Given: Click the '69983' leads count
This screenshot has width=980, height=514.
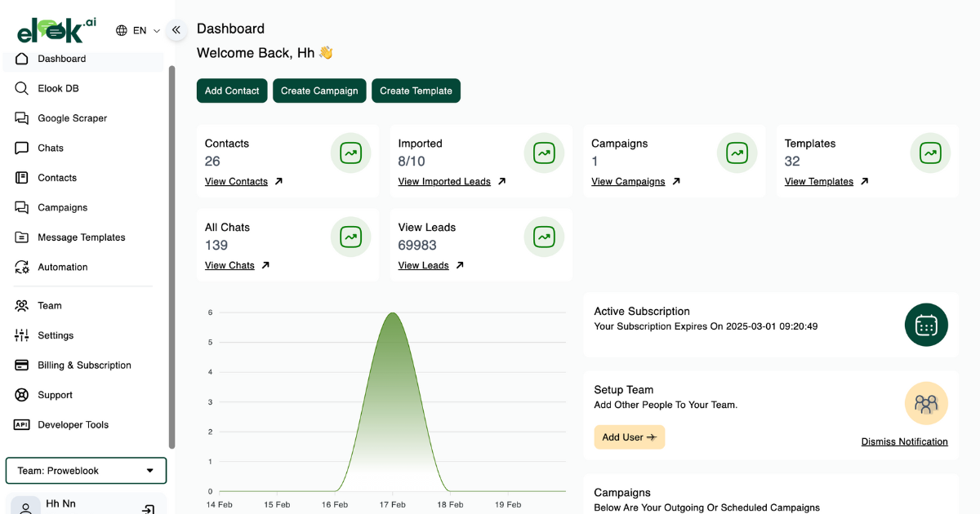Looking at the screenshot, I should [417, 245].
